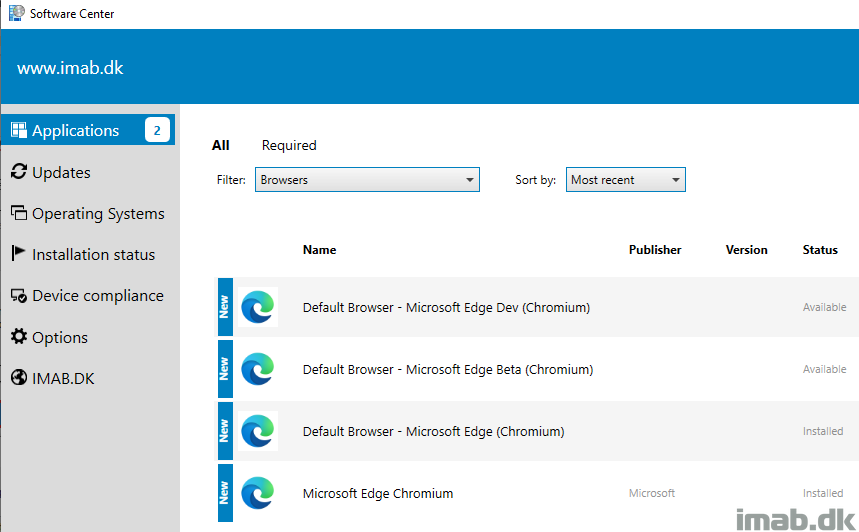Screen dimensions: 859x532
Task: Click the Device compliance monitor-check icon
Action: pos(19,295)
